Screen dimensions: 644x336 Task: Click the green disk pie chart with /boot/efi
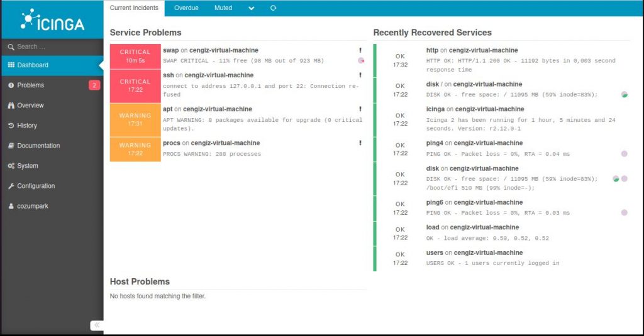coord(616,178)
